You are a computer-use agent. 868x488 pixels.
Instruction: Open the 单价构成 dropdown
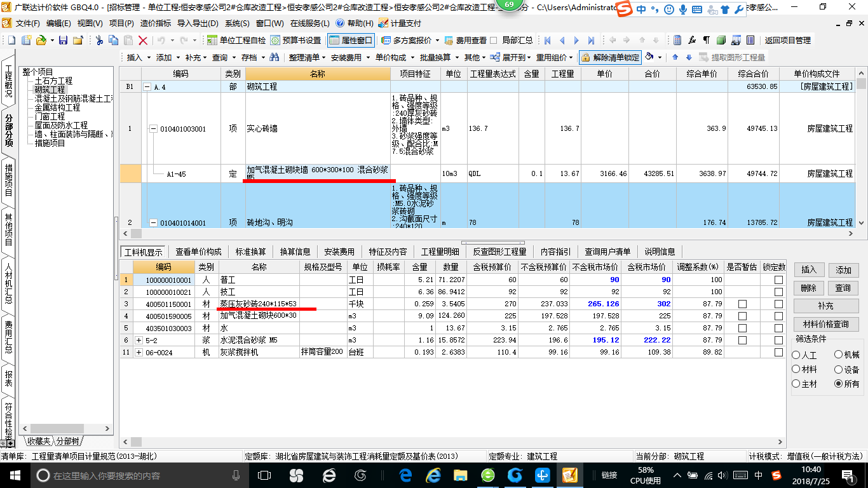pyautogui.click(x=393, y=57)
